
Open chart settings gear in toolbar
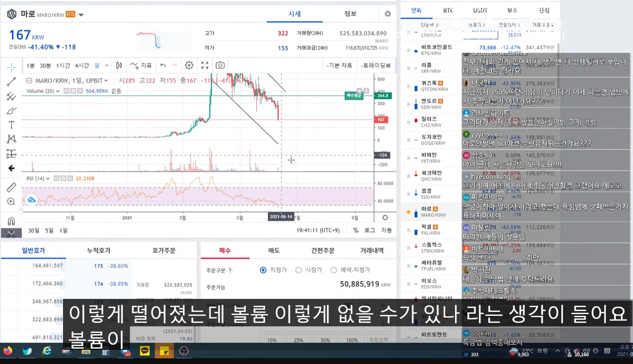(x=189, y=65)
